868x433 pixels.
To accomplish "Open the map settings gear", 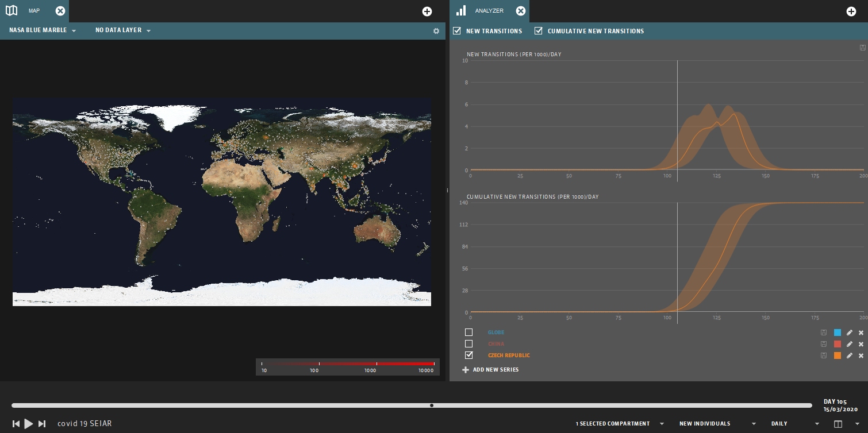I will pos(436,31).
